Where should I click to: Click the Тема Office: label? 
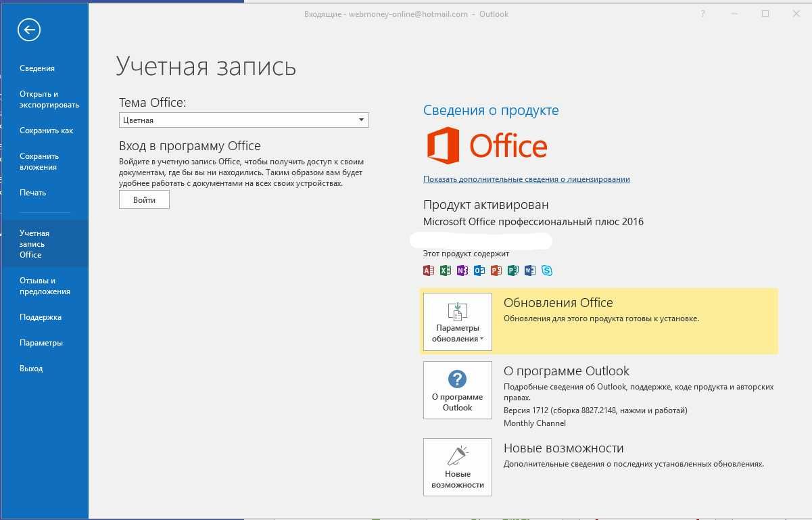pos(153,103)
